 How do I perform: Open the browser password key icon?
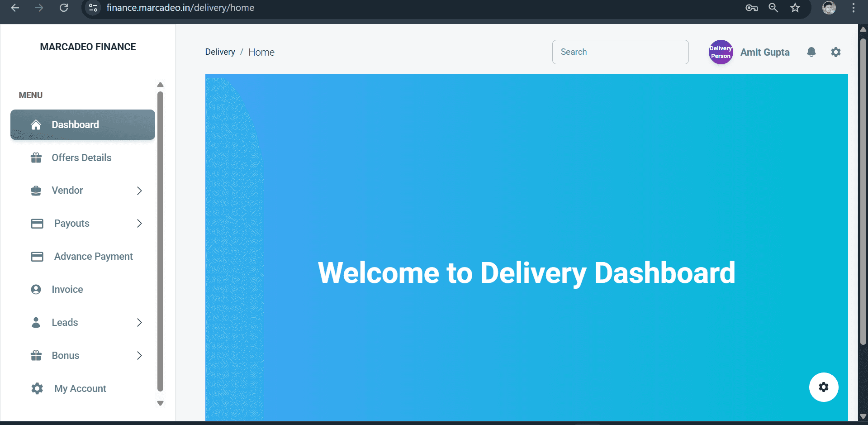[x=751, y=8]
